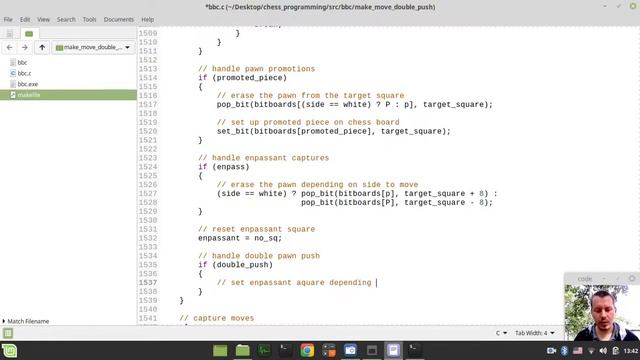Open the battery power tray icon

click(x=616, y=351)
